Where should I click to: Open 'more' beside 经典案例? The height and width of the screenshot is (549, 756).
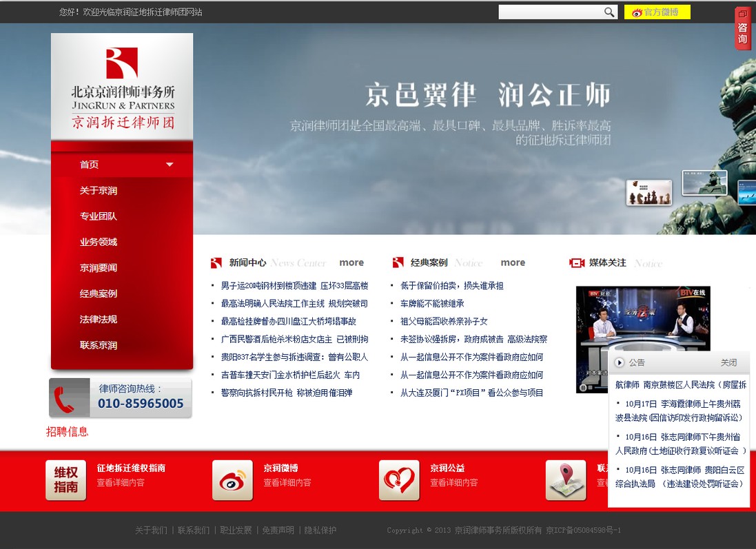point(513,262)
